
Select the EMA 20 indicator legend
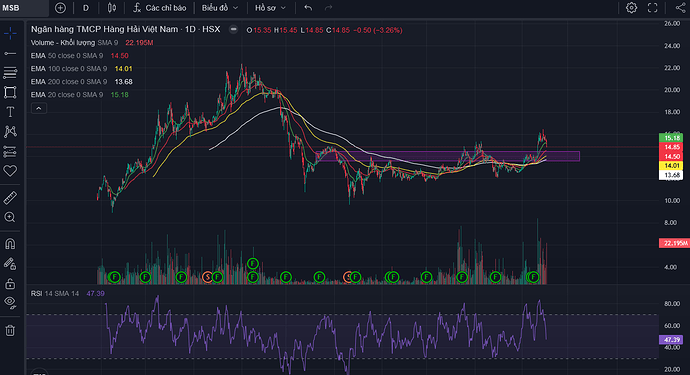67,95
